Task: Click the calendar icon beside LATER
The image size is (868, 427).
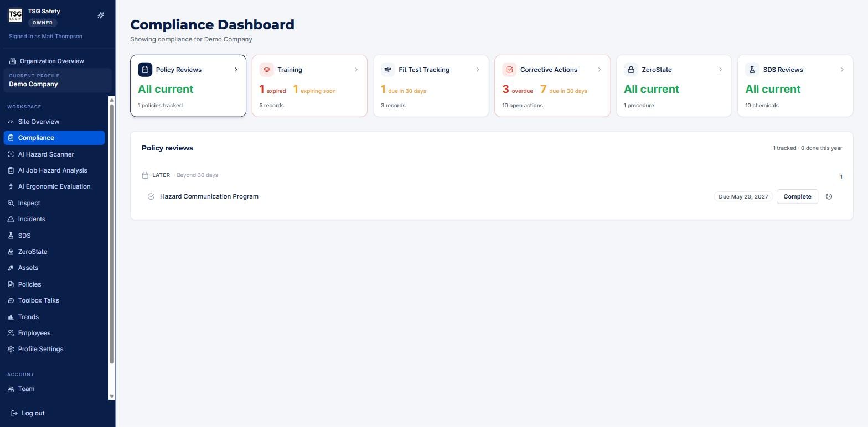Action: 145,175
